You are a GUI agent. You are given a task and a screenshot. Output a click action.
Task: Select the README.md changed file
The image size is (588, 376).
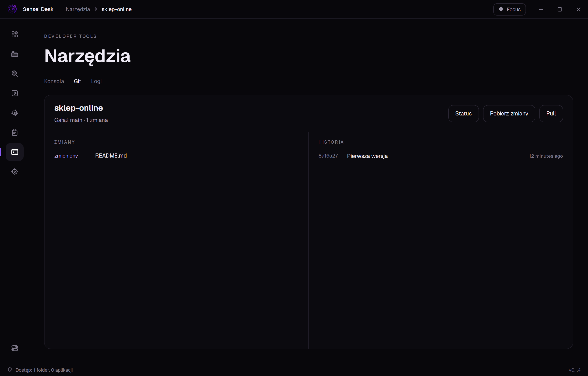(x=111, y=156)
